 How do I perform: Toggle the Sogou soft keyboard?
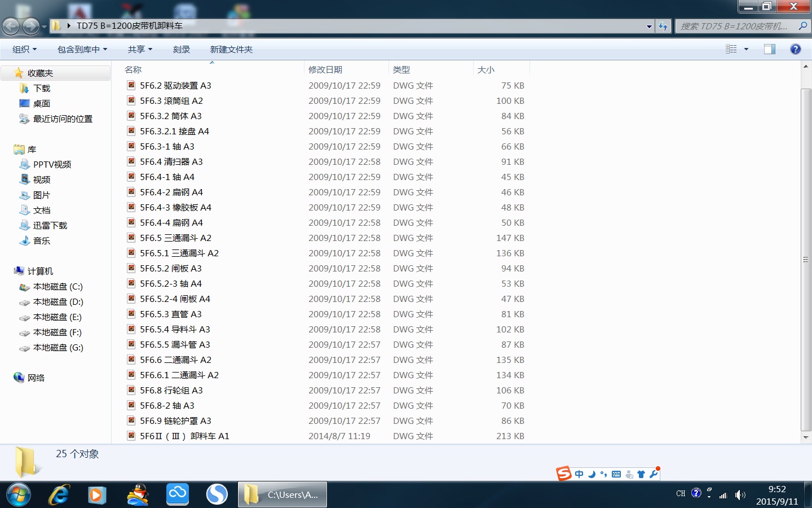[x=616, y=474]
